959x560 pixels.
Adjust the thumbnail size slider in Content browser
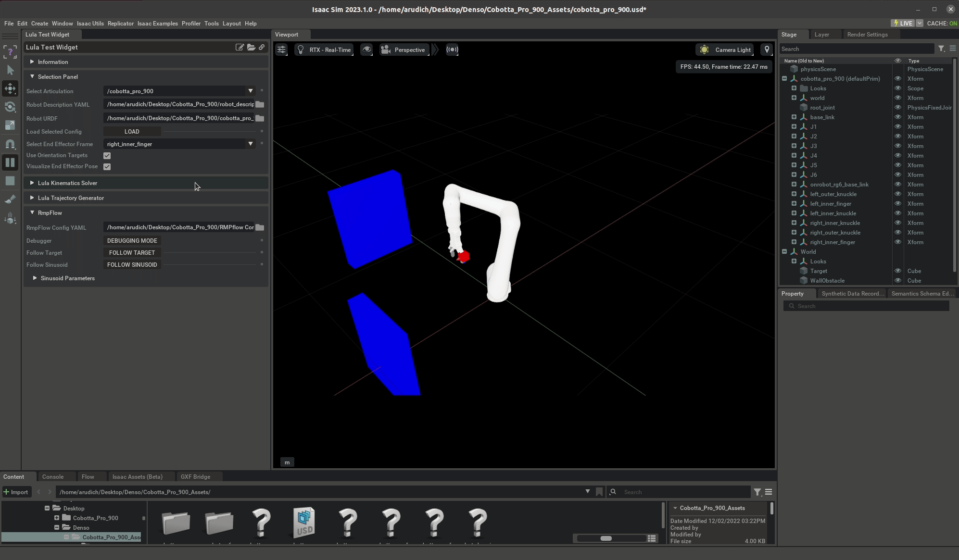[x=606, y=538]
